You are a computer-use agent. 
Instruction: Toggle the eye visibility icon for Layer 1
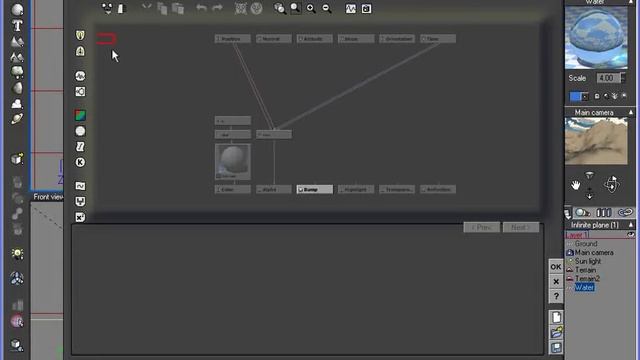point(631,235)
